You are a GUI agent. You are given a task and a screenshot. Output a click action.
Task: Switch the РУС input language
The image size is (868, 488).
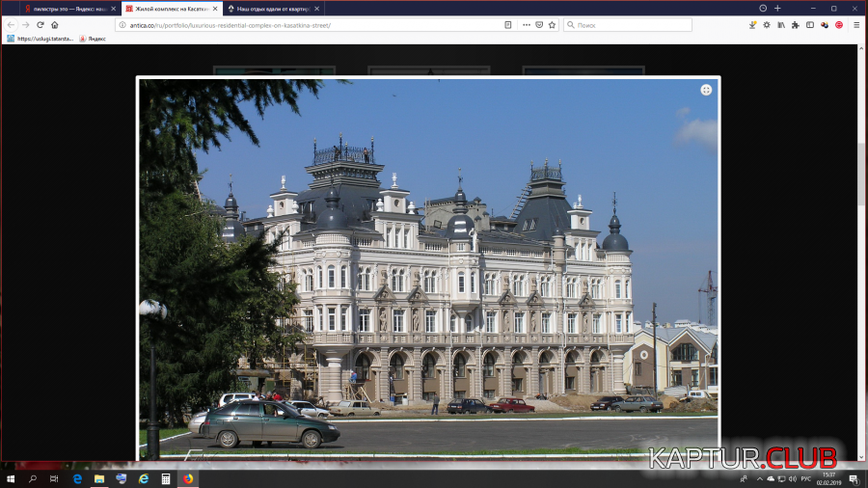806,479
